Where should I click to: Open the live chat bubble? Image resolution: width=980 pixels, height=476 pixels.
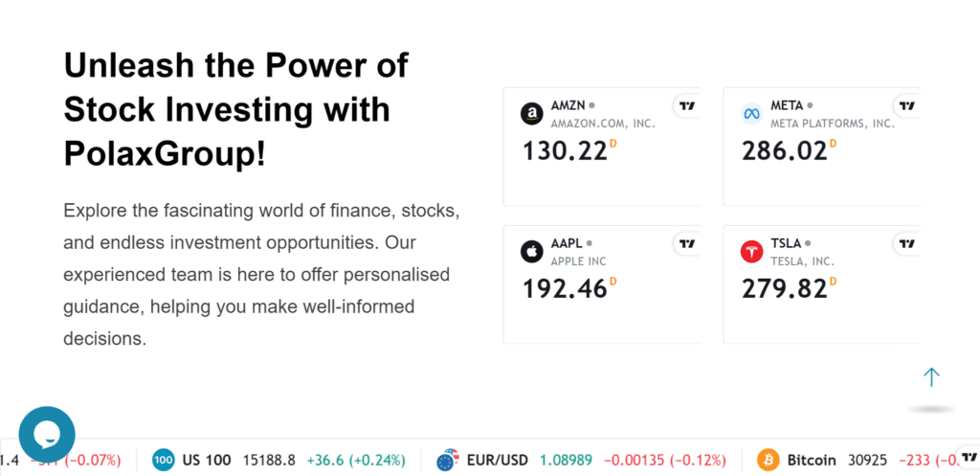coord(47,435)
